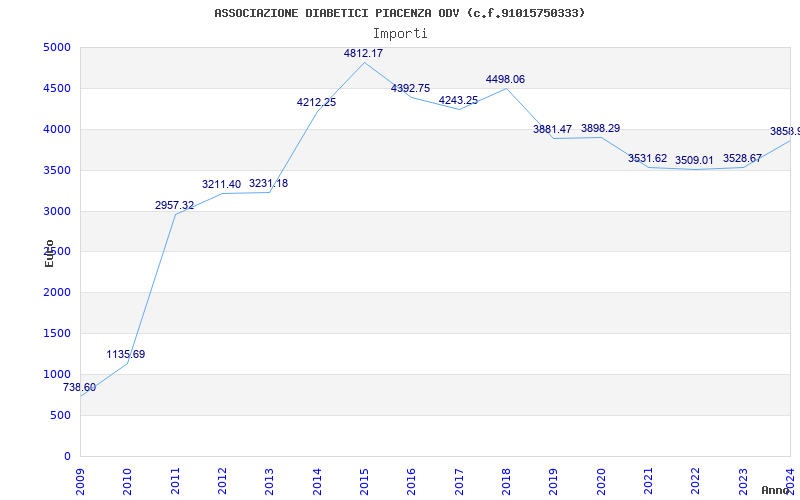
Task: Select the 3528.67 data label
Action: tap(742, 158)
